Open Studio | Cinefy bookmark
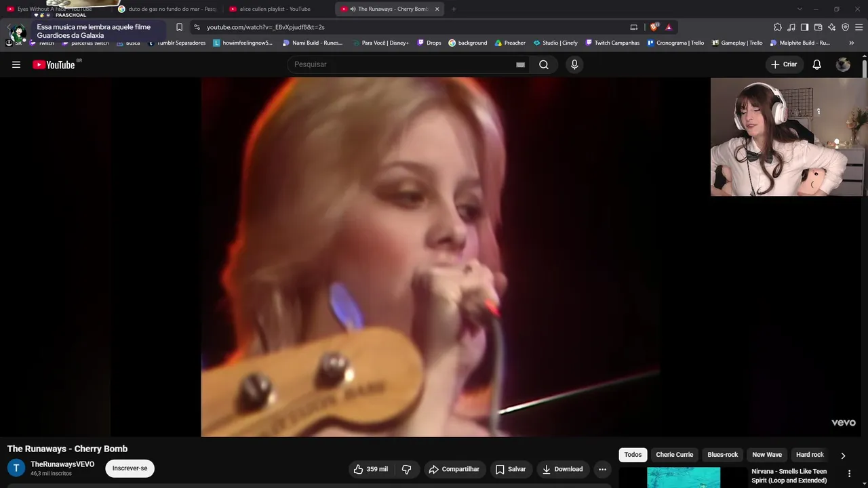 point(555,43)
